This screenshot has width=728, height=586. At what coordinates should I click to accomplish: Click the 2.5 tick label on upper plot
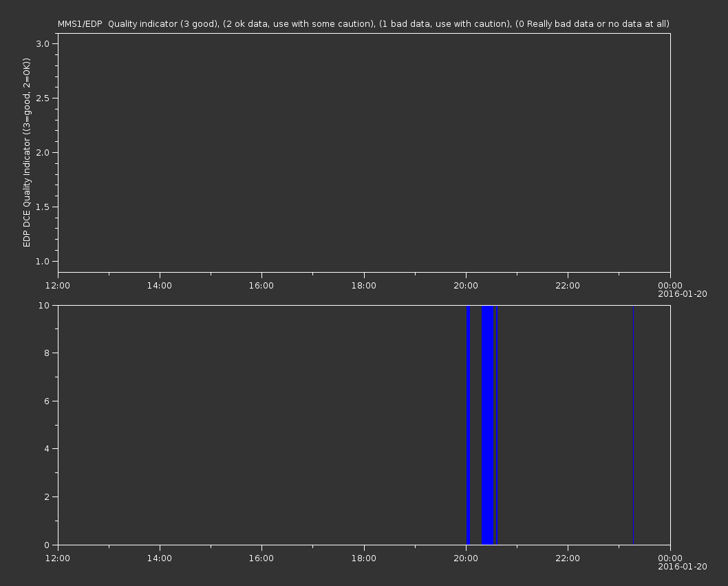click(42, 98)
